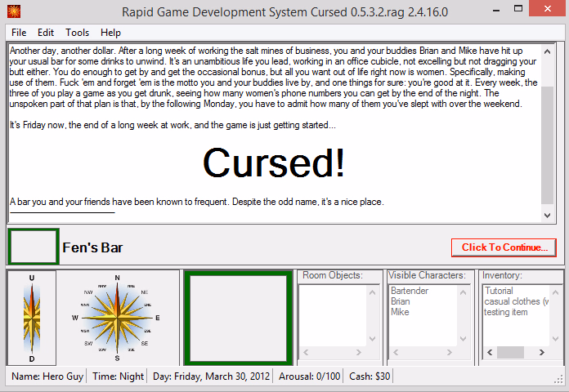The height and width of the screenshot is (392, 569).
Task: Click Room Objects horizontal scroll right arrow
Action: (x=359, y=353)
